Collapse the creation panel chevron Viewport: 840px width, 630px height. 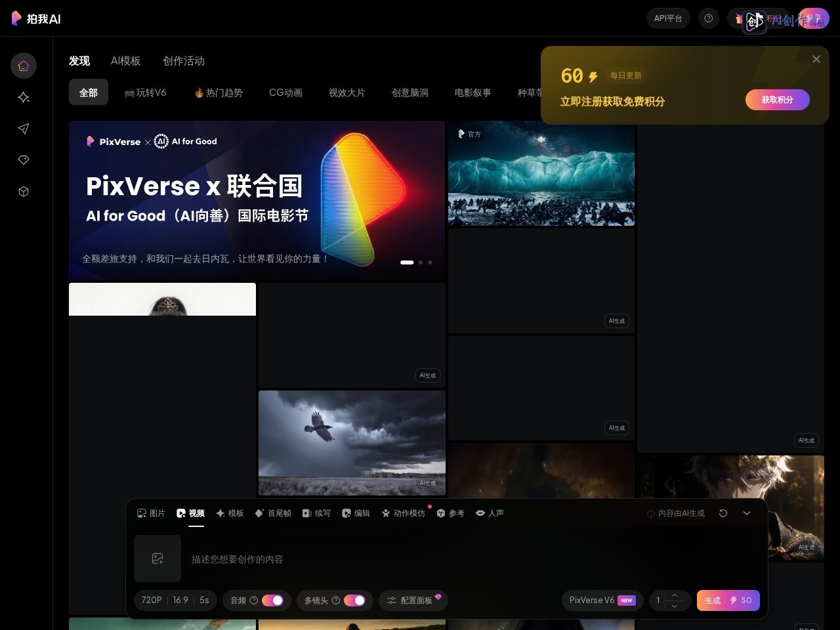coord(747,513)
